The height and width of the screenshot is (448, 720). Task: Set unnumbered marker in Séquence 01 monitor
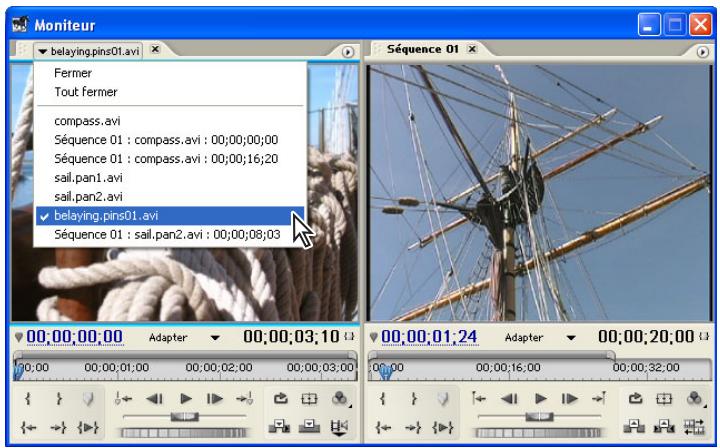pyautogui.click(x=442, y=398)
